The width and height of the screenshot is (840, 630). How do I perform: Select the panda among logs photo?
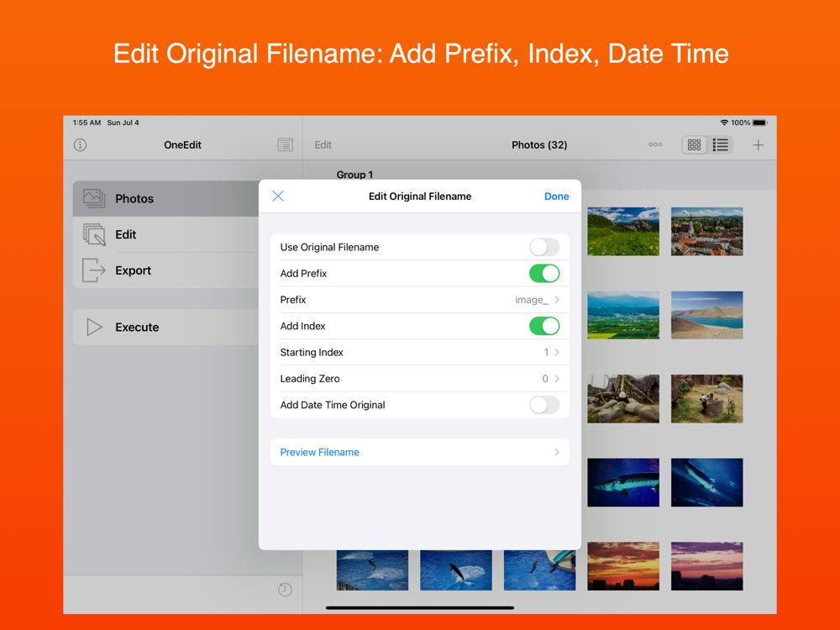[x=623, y=398]
